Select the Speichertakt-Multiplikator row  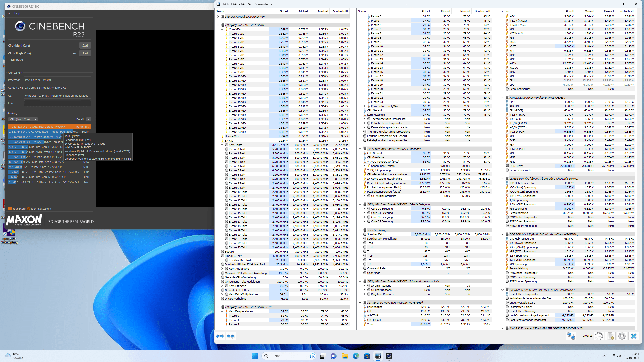pyautogui.click(x=427, y=239)
